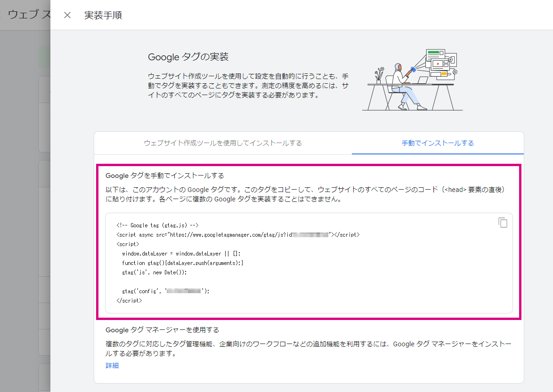
Task: Click the paragraph starting with 複数のタグに対応した
Action: click(308, 348)
